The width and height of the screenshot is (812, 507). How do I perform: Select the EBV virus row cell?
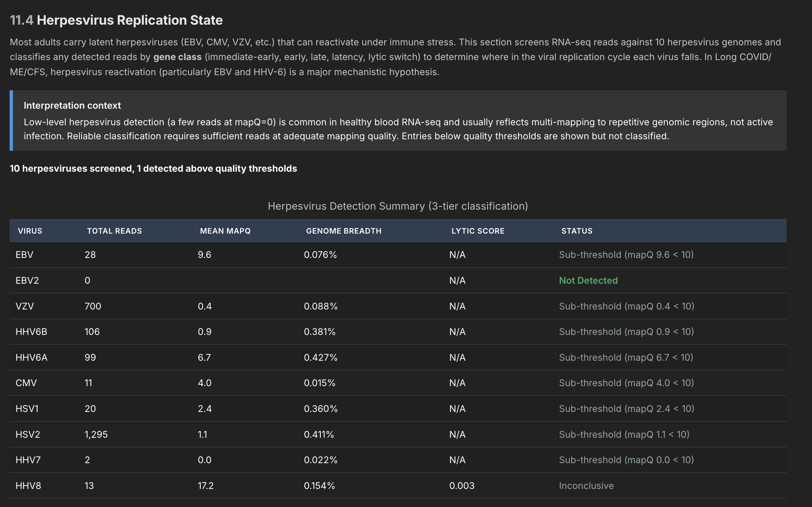tap(24, 255)
